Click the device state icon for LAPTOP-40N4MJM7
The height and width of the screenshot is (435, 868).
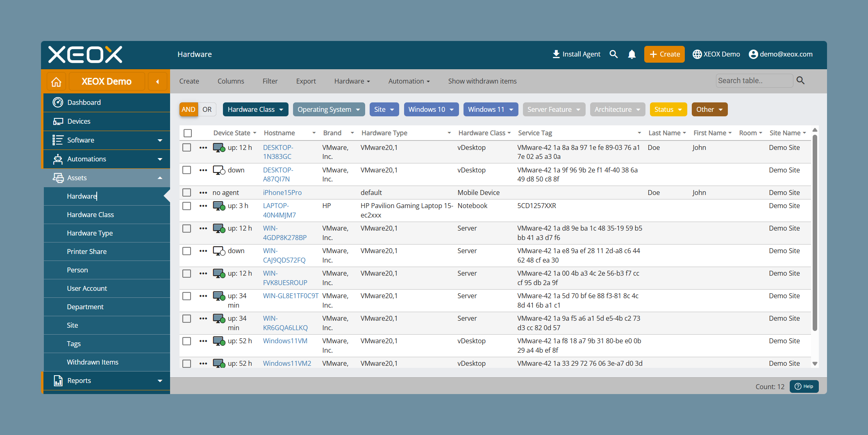click(x=219, y=206)
